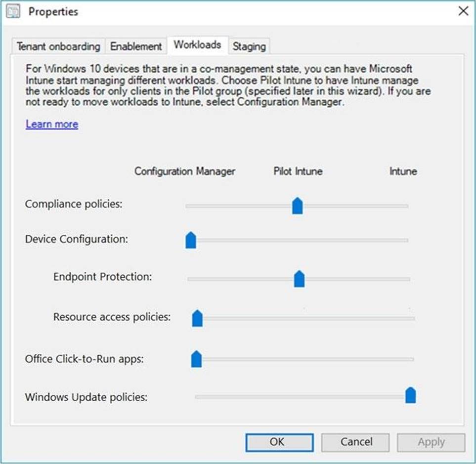Open the Learn more link
Screen dimensions: 476x464
pyautogui.click(x=52, y=124)
